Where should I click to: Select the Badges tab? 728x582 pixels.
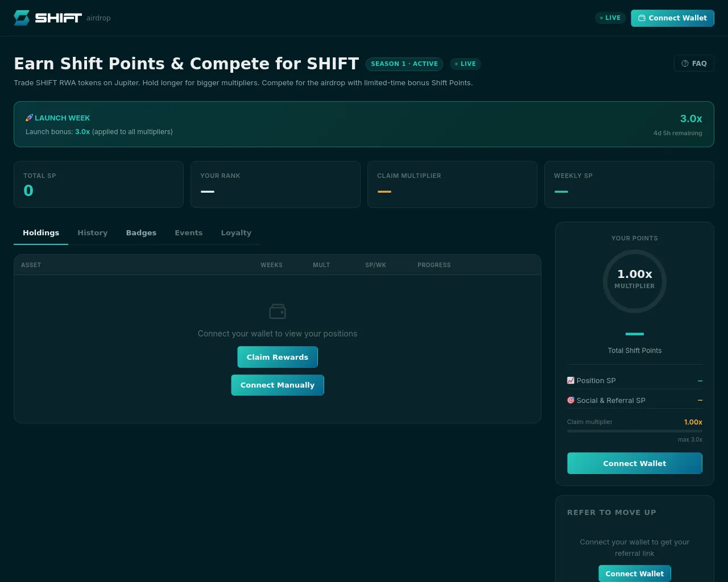[141, 233]
